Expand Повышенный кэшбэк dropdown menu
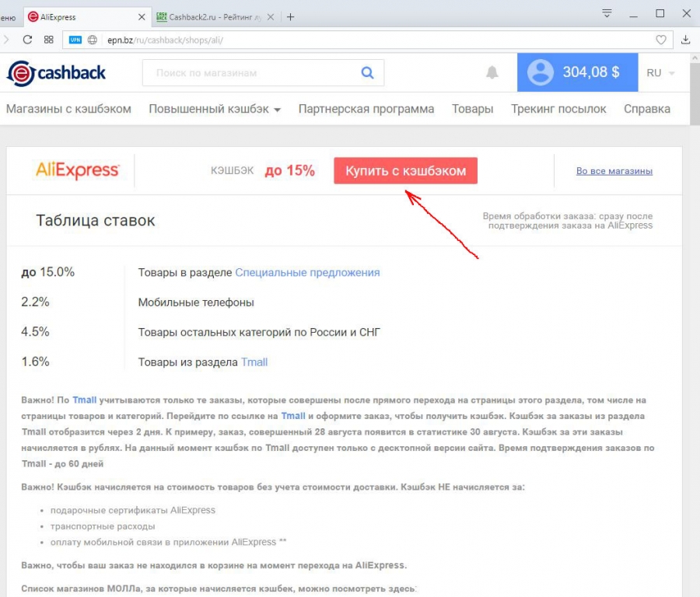 (x=215, y=109)
